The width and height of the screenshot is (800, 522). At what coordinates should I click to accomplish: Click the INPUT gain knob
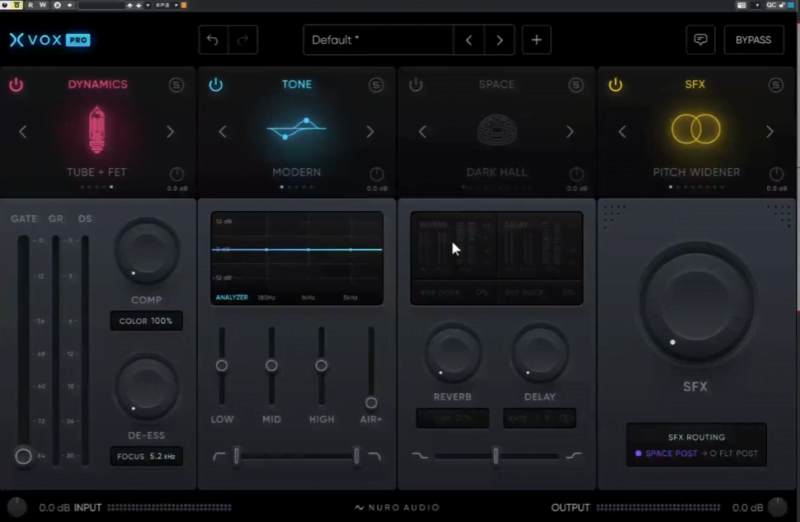17,507
